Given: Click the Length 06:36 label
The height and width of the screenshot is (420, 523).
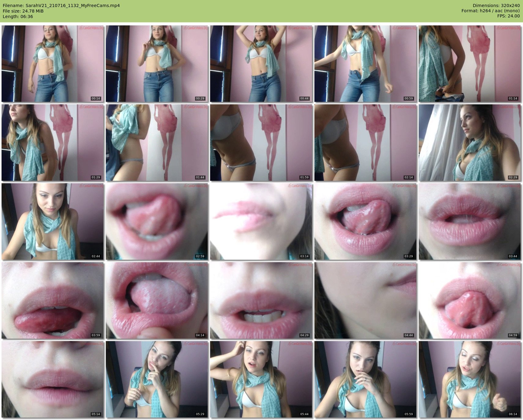Looking at the screenshot, I should [x=18, y=17].
